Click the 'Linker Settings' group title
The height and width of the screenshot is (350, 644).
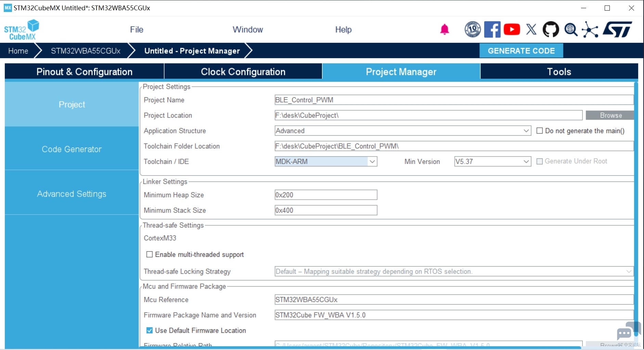[x=165, y=182]
